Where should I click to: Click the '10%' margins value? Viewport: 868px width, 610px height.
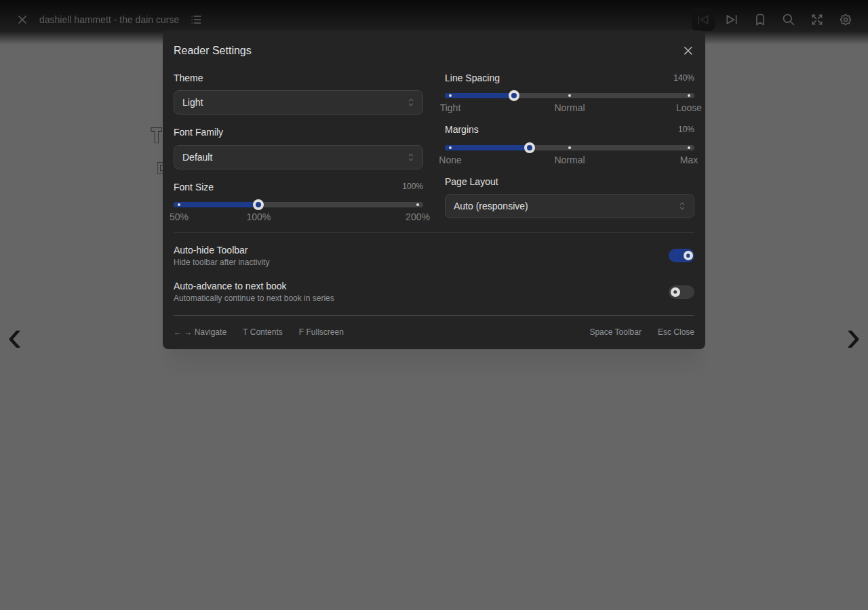click(686, 129)
